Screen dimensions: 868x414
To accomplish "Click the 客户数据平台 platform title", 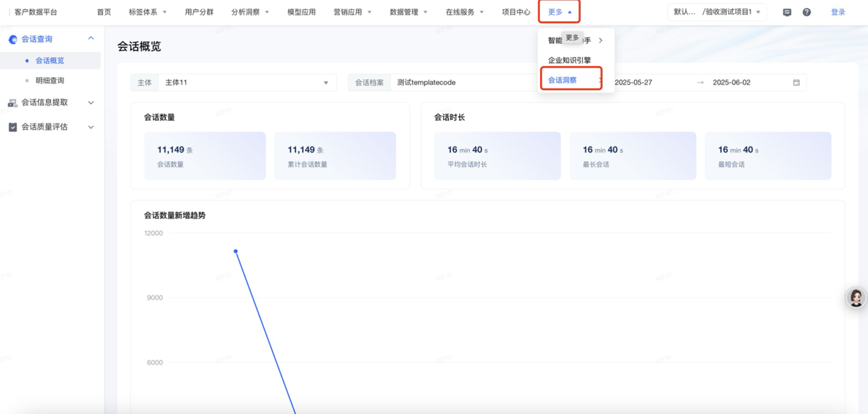I will pos(36,12).
